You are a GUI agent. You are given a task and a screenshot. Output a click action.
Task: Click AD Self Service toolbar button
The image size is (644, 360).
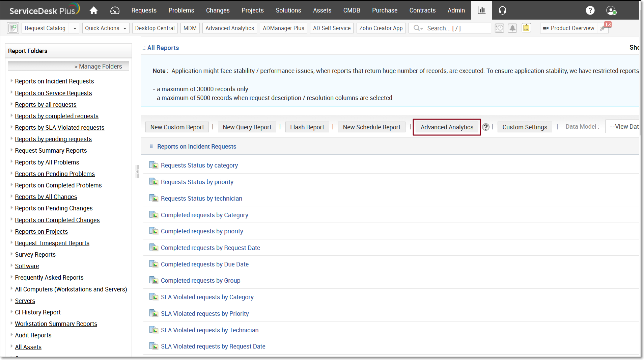(x=332, y=28)
